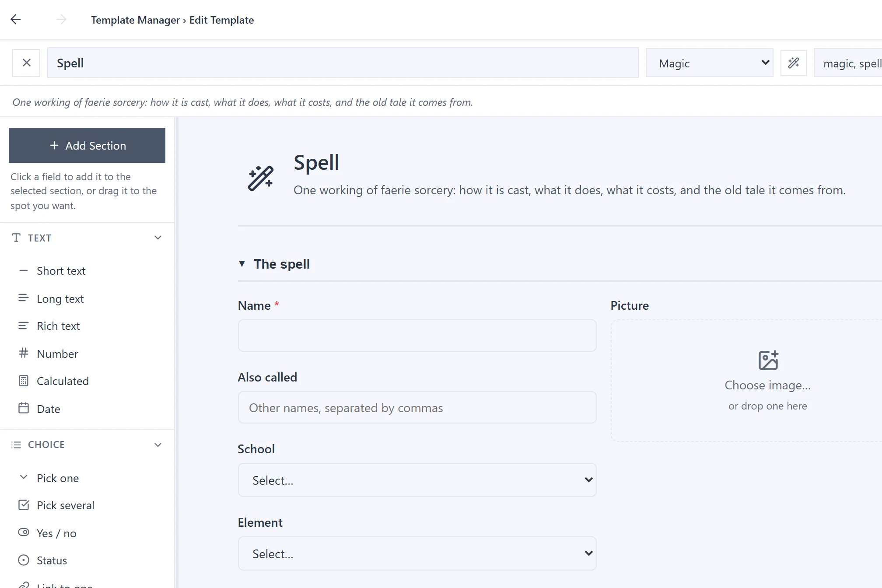Click the add-image icon in Picture box
The image size is (882, 588).
(768, 360)
